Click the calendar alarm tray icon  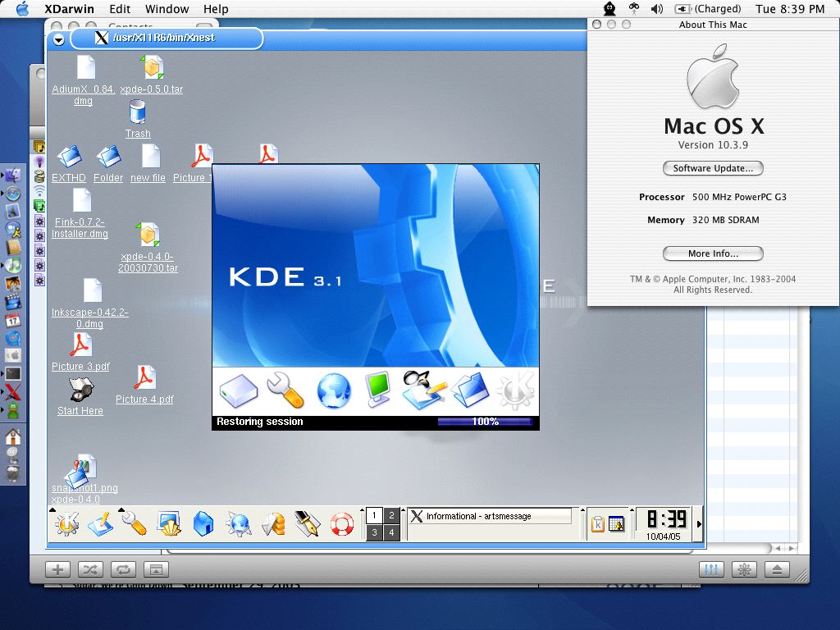point(617,524)
